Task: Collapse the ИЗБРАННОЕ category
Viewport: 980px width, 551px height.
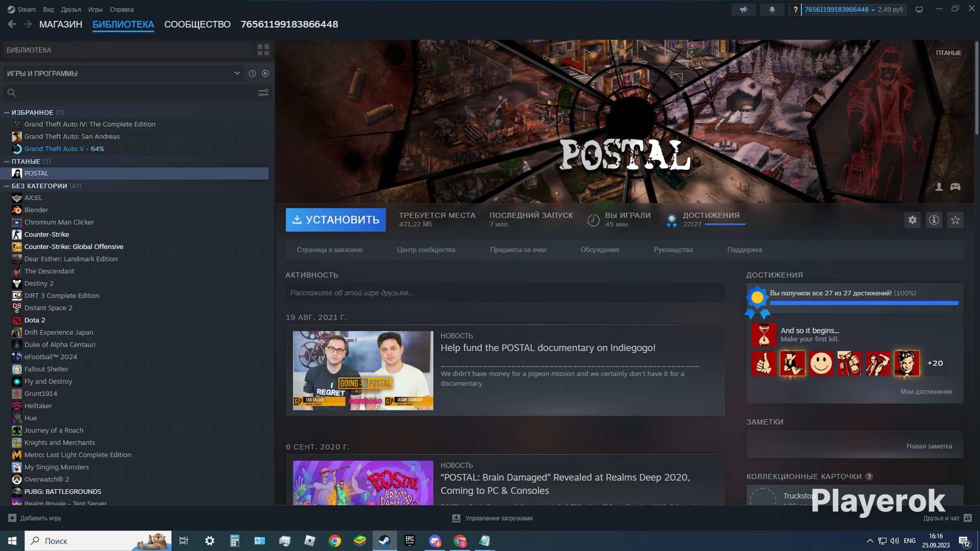Action: coord(7,112)
